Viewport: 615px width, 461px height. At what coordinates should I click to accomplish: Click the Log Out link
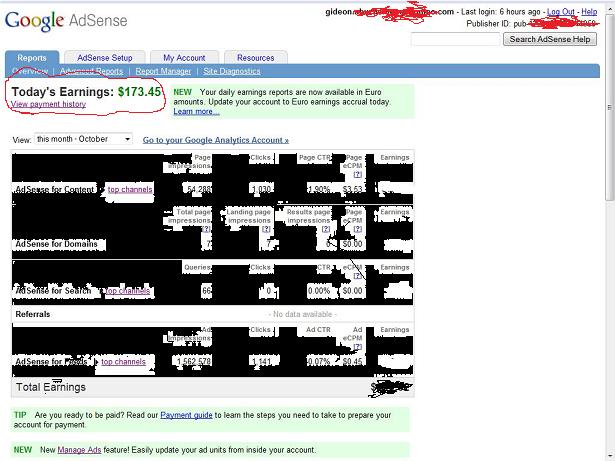(560, 12)
